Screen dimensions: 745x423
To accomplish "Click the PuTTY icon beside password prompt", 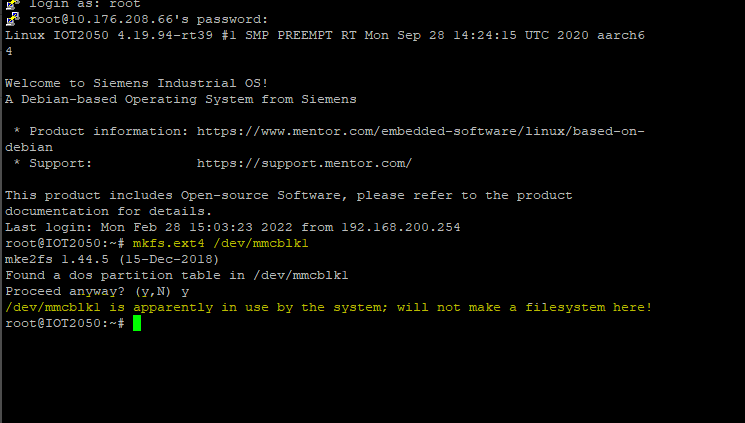I will (11, 19).
